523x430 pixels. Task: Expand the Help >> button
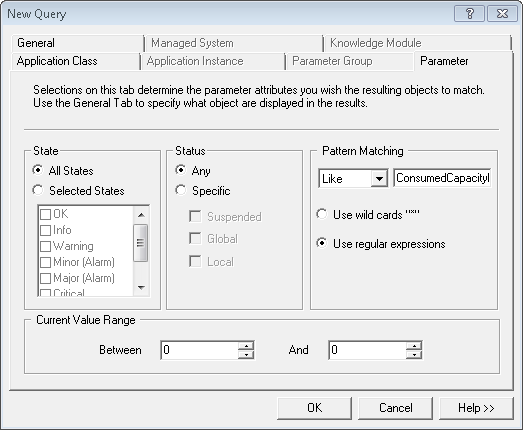pos(476,408)
